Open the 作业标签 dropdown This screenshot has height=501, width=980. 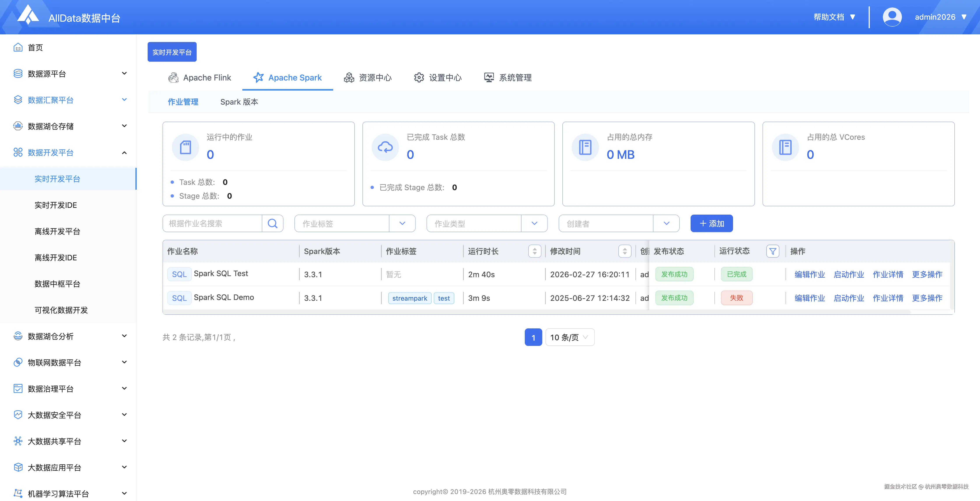point(355,223)
